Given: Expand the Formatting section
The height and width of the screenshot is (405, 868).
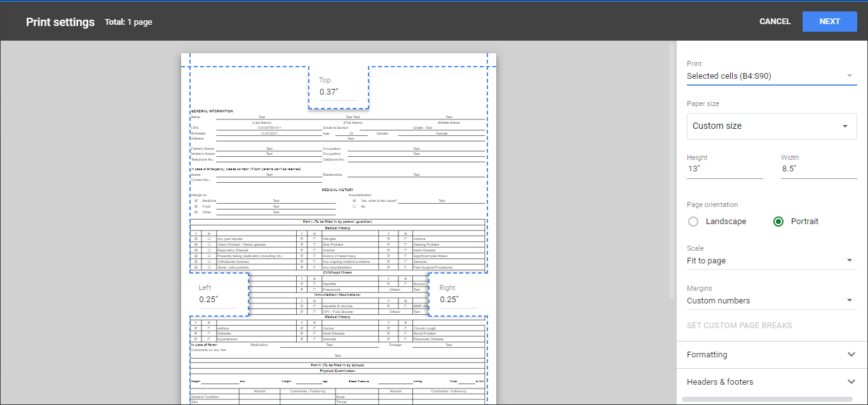Looking at the screenshot, I should [x=772, y=355].
